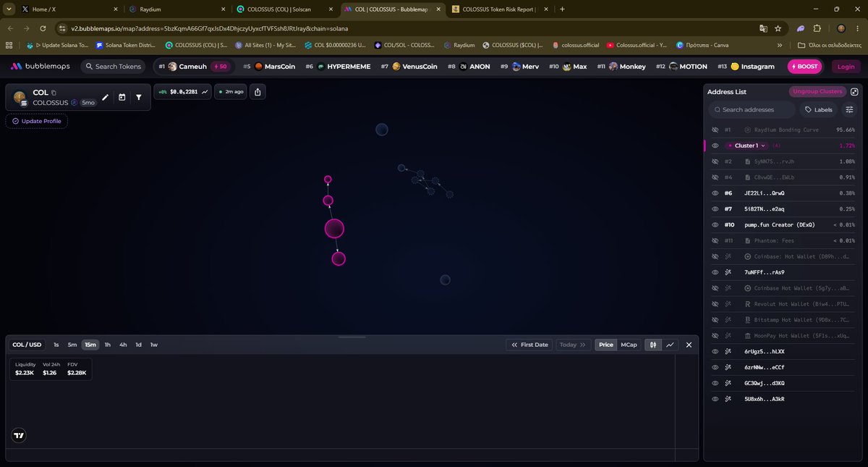
Task: Expand the Address List panel icon
Action: pyautogui.click(x=854, y=92)
